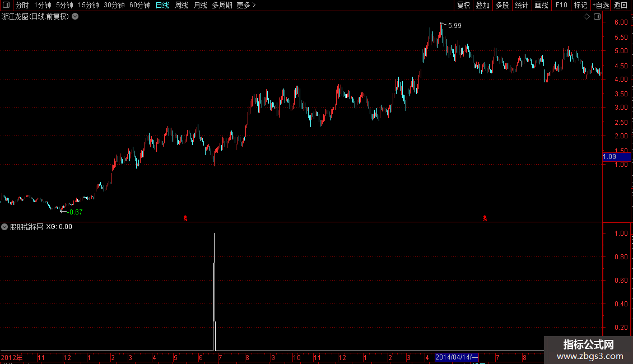Click the 统计 statistics button
The height and width of the screenshot is (364, 633).
click(522, 5)
